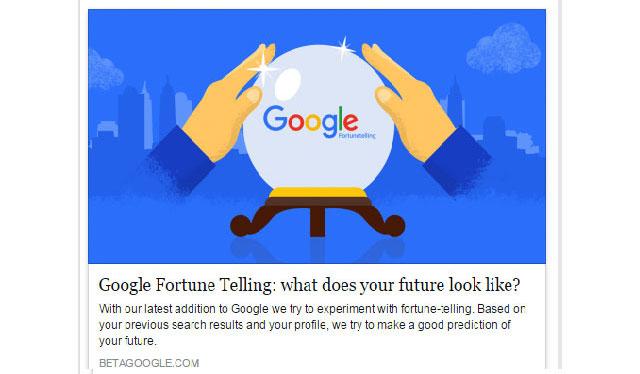Click the white oval highlight on ball

tap(287, 84)
